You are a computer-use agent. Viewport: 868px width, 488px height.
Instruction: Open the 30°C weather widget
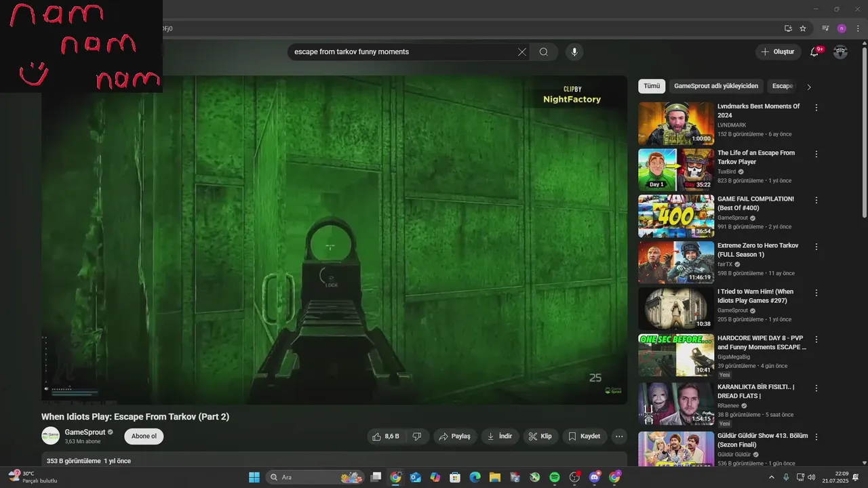32,477
